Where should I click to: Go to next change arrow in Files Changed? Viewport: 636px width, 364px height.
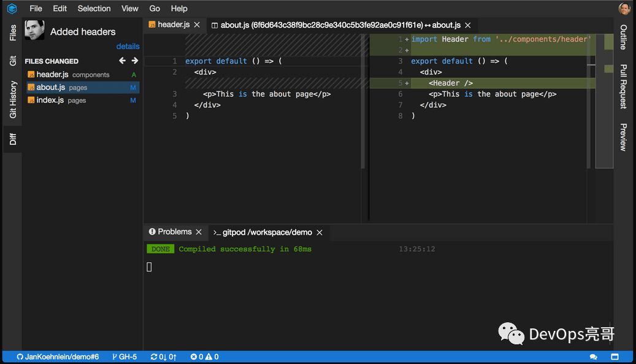(135, 61)
